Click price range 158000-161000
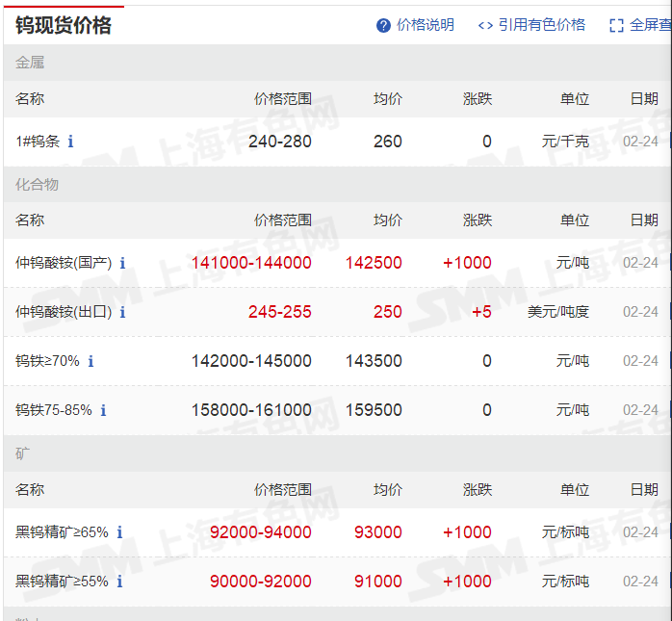The height and width of the screenshot is (621, 672). tap(251, 410)
